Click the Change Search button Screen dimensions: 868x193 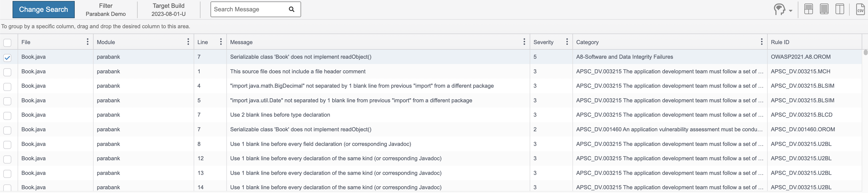point(44,9)
